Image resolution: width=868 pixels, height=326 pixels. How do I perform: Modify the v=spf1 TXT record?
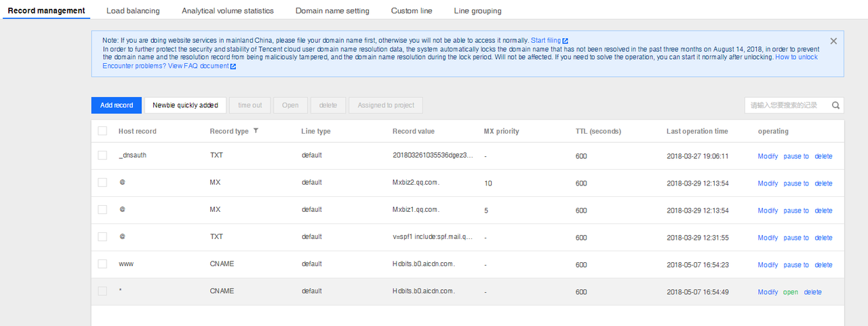[x=768, y=238]
